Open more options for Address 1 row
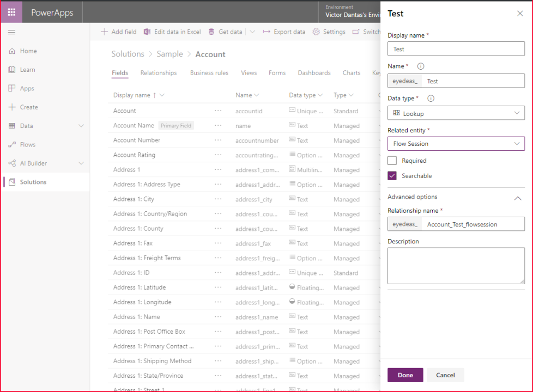 tap(218, 169)
